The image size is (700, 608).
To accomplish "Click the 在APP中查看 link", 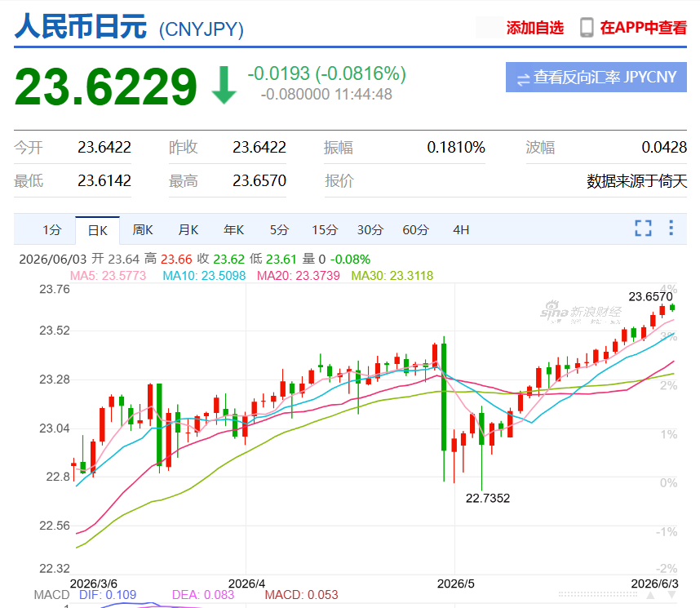I will pos(643,28).
